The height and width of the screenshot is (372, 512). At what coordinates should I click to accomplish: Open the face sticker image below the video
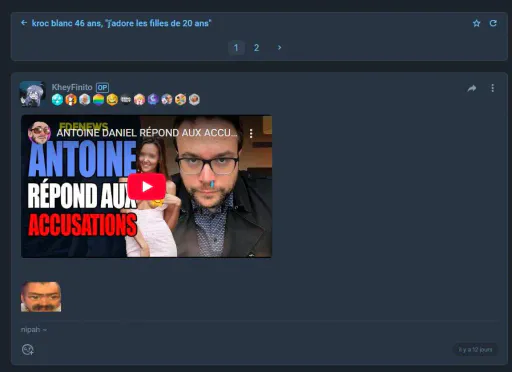[x=41, y=297]
